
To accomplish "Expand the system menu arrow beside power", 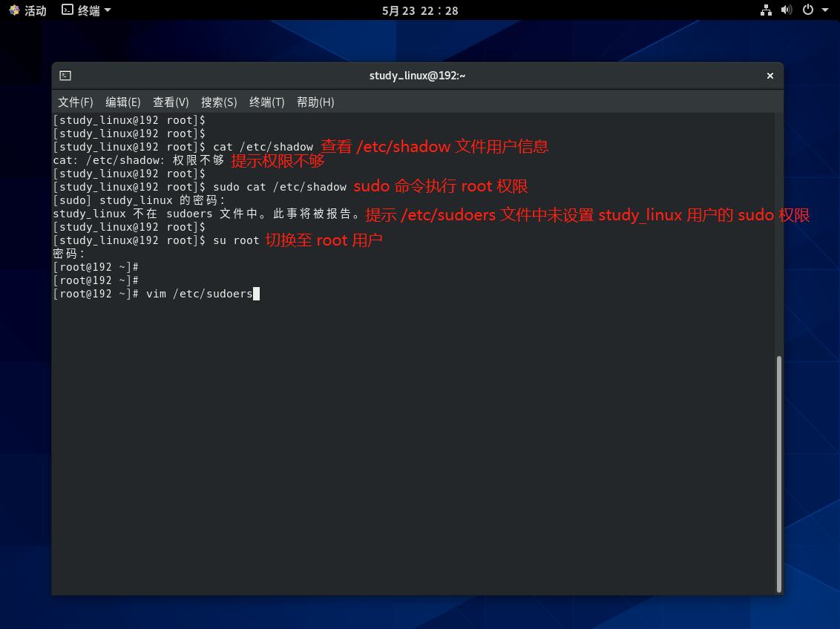I will point(825,10).
